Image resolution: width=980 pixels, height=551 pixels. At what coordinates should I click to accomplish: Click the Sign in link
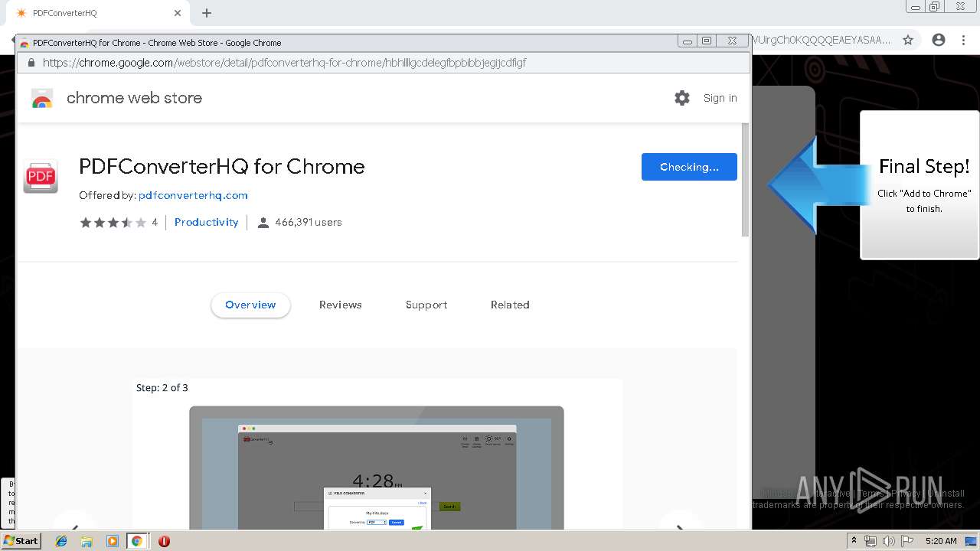point(720,98)
